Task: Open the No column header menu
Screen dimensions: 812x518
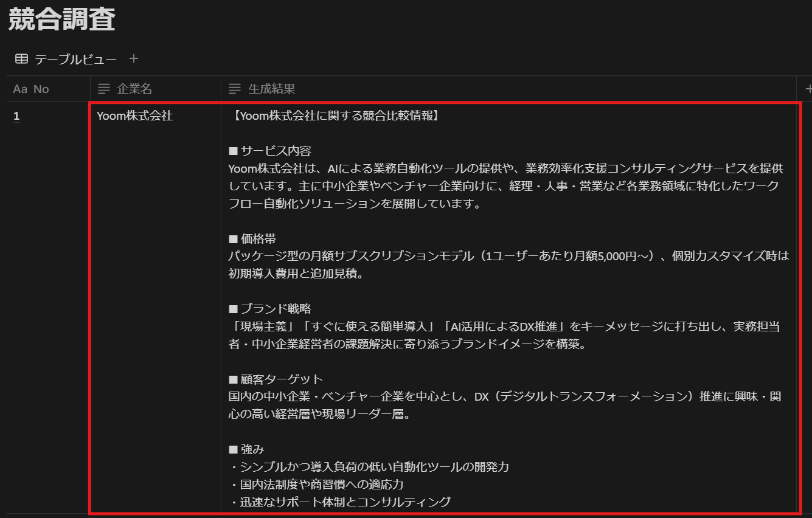Action: click(x=48, y=89)
